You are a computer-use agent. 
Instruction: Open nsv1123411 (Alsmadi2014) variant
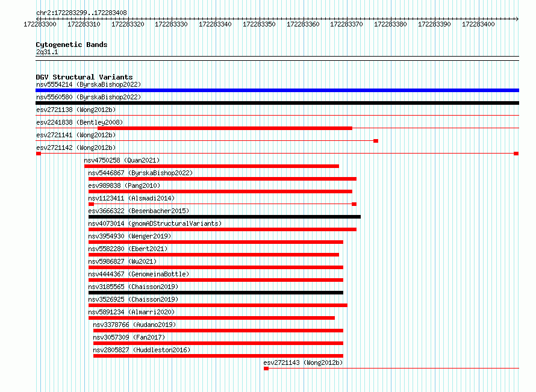pos(131,198)
